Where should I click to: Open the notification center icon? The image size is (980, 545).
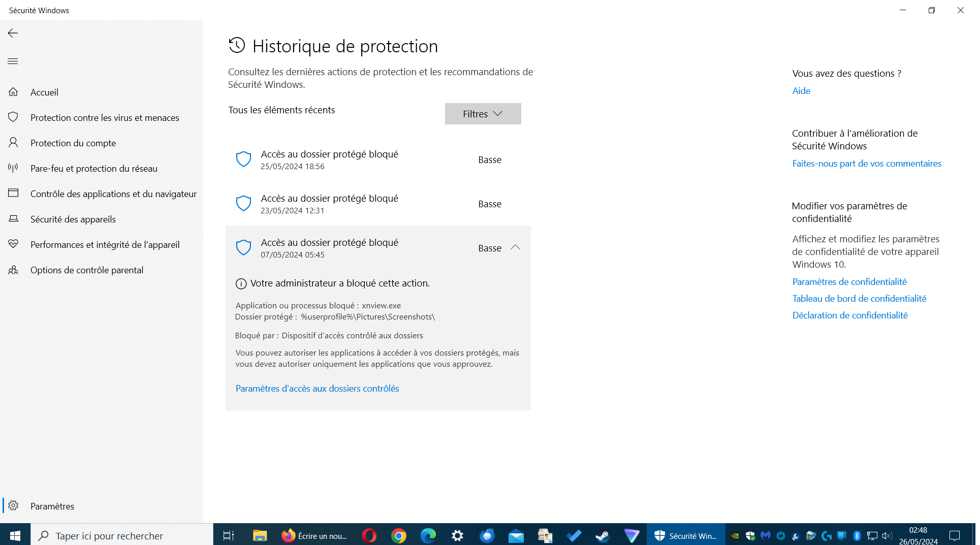955,535
